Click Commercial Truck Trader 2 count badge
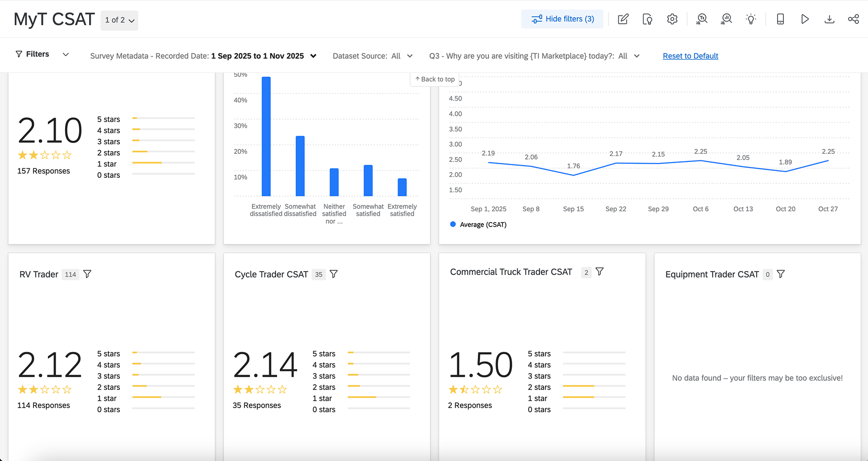The image size is (868, 461). [x=586, y=272]
